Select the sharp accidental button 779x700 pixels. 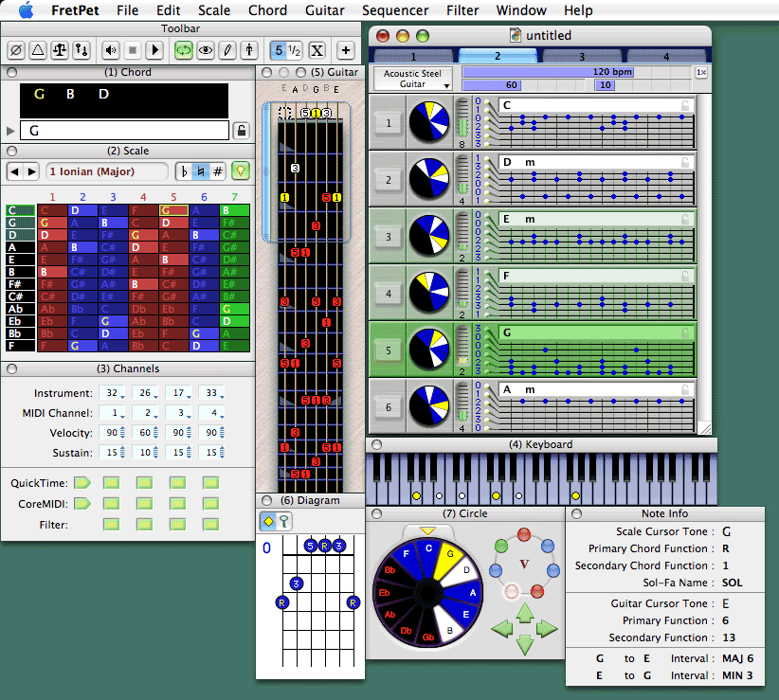pyautogui.click(x=218, y=171)
